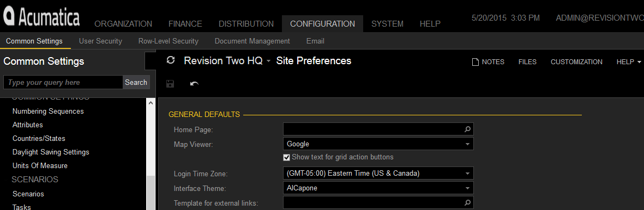The height and width of the screenshot is (210, 644).
Task: Click the Search button
Action: (x=136, y=83)
